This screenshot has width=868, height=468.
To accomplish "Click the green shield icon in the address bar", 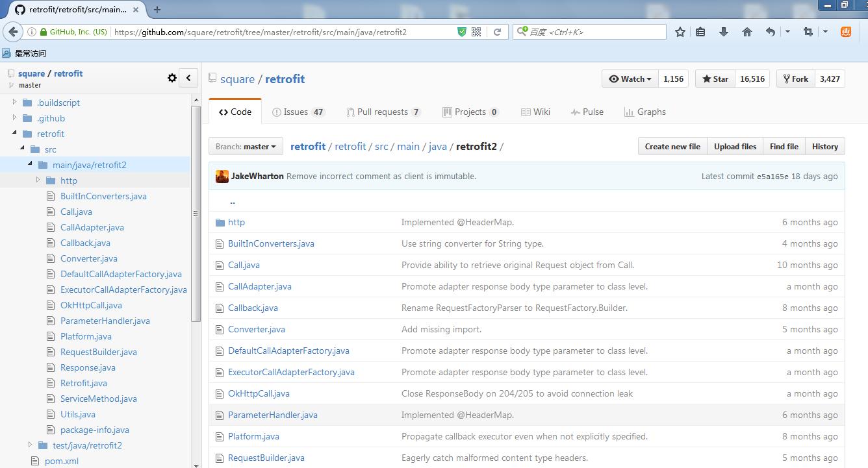I will (462, 32).
